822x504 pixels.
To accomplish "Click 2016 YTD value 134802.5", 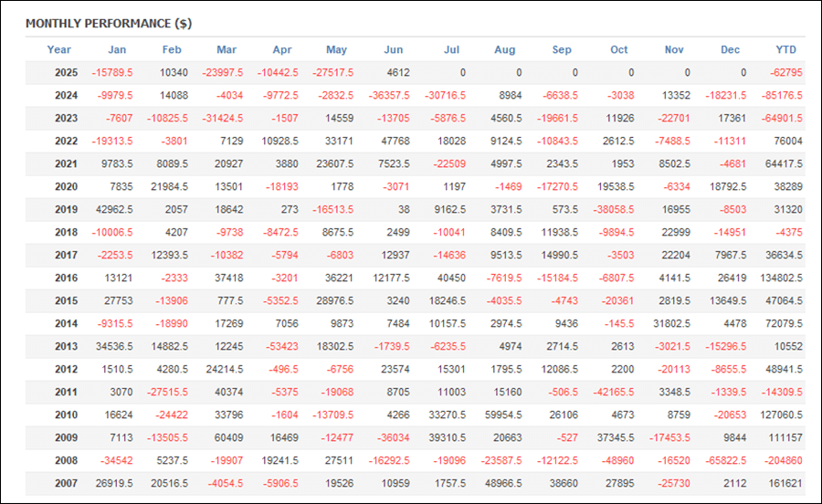I will tap(781, 278).
